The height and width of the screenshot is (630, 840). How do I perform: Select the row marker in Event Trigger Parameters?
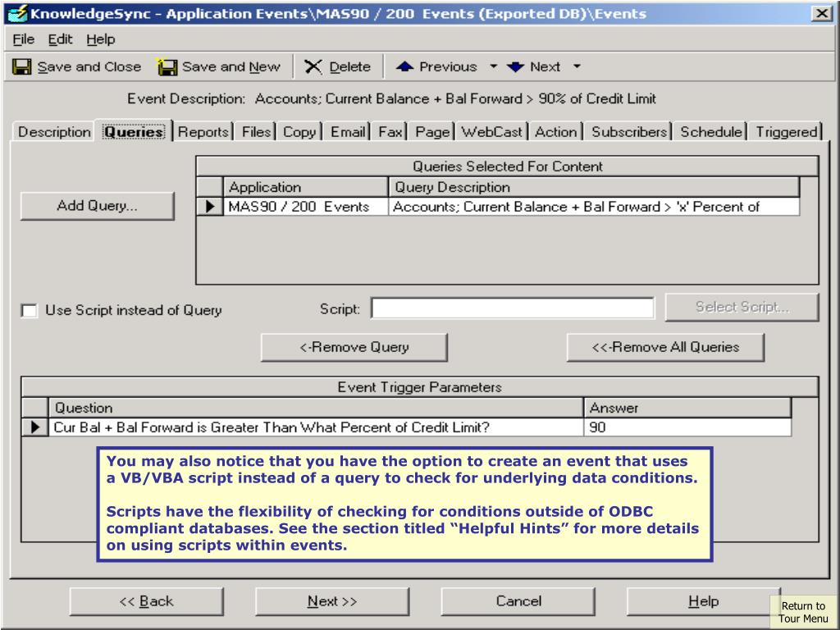point(35,427)
